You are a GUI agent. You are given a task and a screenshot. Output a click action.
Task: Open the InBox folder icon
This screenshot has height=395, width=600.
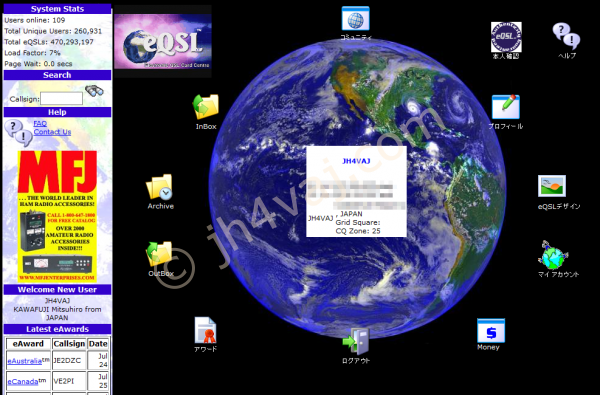pyautogui.click(x=206, y=106)
